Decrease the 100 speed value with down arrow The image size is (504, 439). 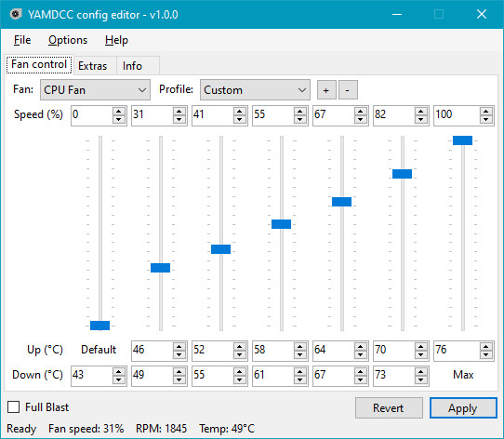coord(486,120)
